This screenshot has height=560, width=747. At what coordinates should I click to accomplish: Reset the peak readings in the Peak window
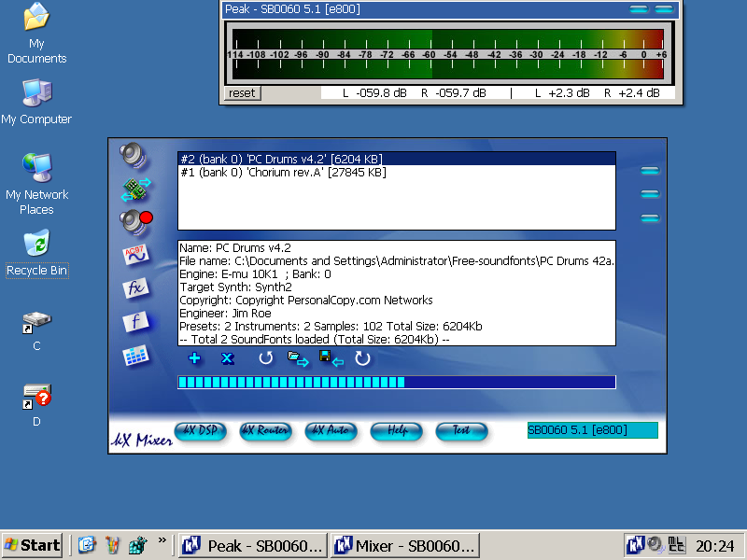[x=243, y=92]
